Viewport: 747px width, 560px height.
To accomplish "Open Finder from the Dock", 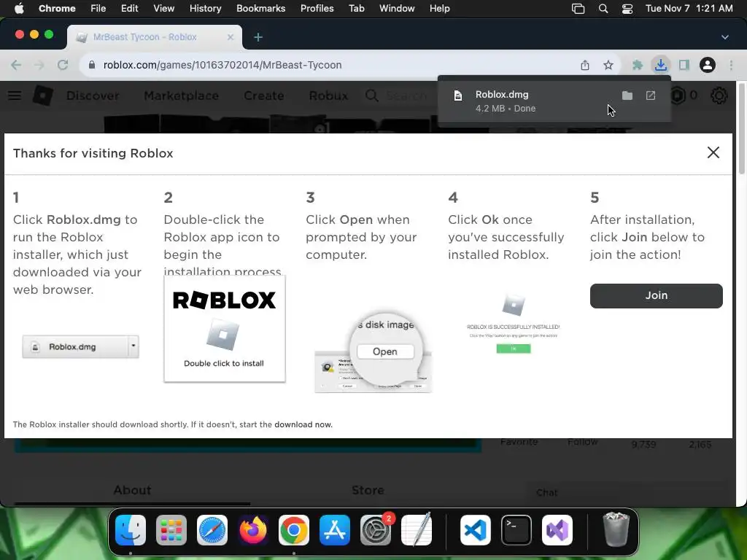I will point(131,529).
